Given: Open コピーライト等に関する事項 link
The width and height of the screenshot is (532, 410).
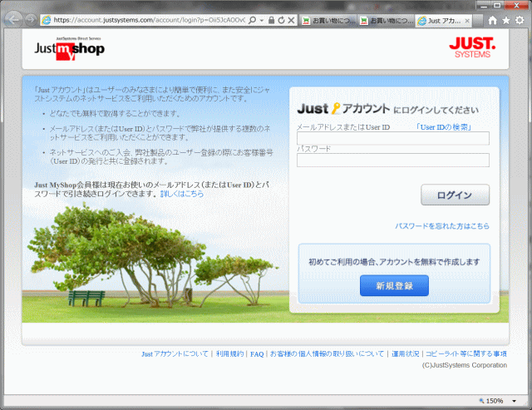Looking at the screenshot, I should pyautogui.click(x=466, y=354).
